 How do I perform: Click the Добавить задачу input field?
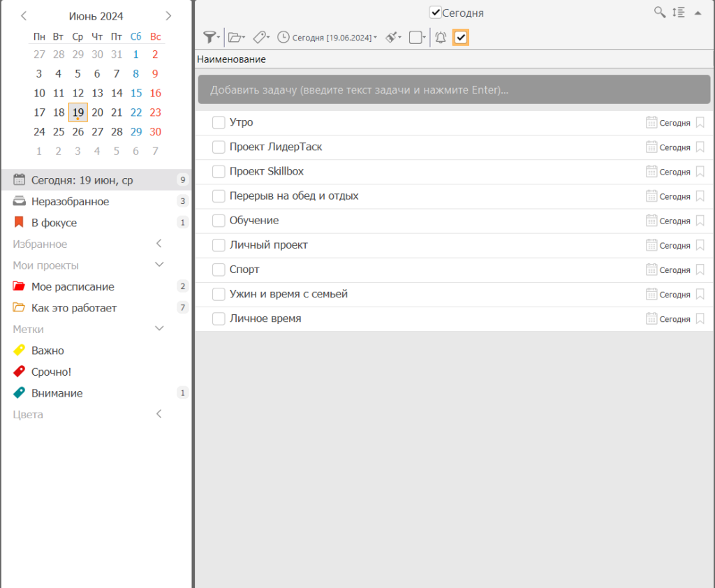(x=454, y=90)
